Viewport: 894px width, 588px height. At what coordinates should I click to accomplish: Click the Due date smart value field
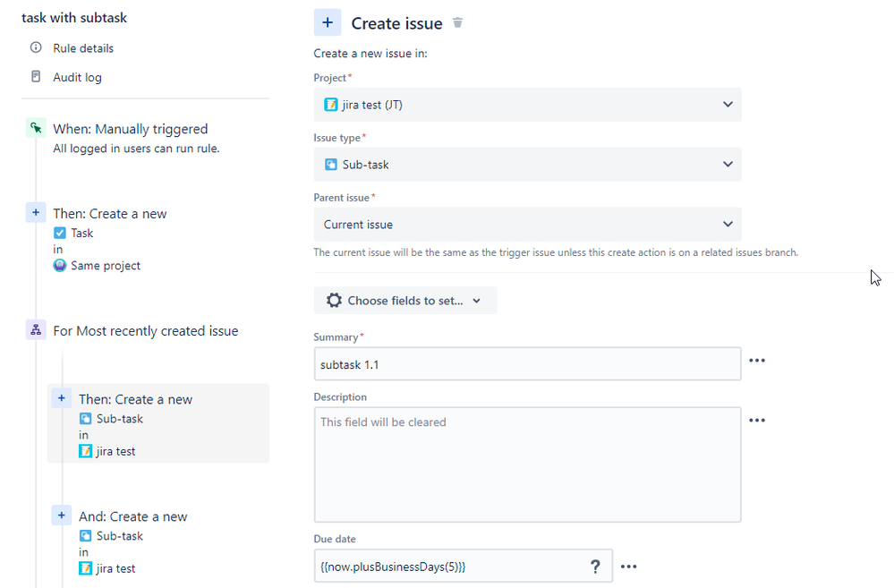click(x=447, y=567)
